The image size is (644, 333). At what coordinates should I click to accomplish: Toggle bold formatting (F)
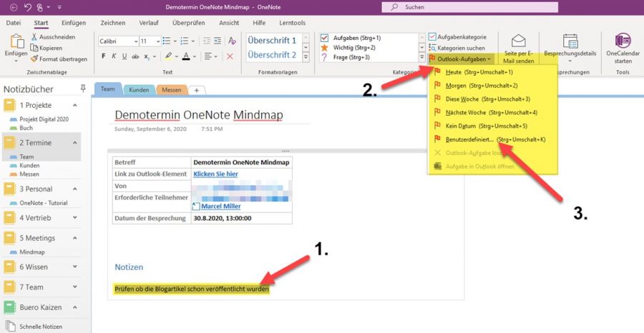pos(104,56)
